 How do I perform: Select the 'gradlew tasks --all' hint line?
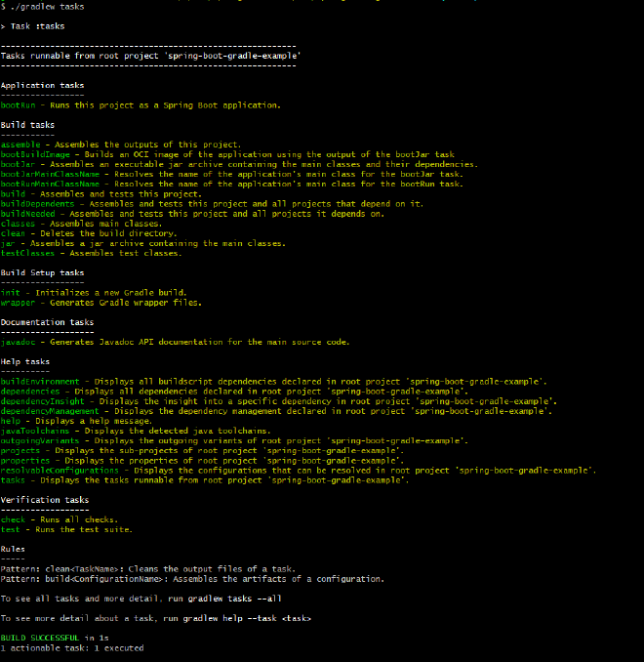pyautogui.click(x=141, y=599)
